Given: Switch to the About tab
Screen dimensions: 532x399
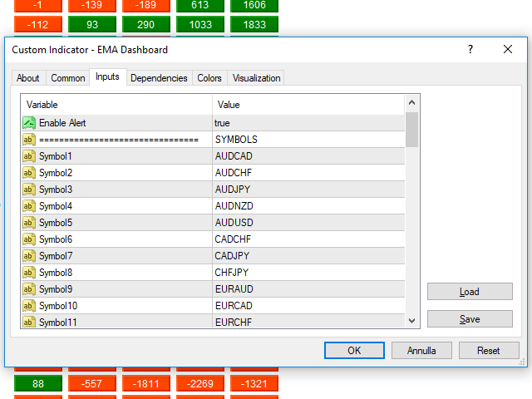Looking at the screenshot, I should pos(28,78).
